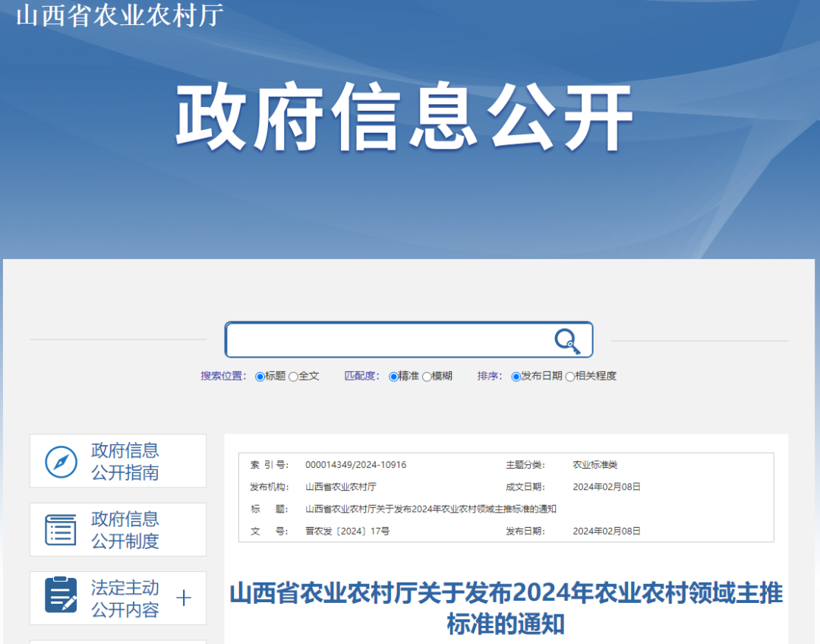Open the compass icon for 政府信息公开指南

pyautogui.click(x=61, y=462)
